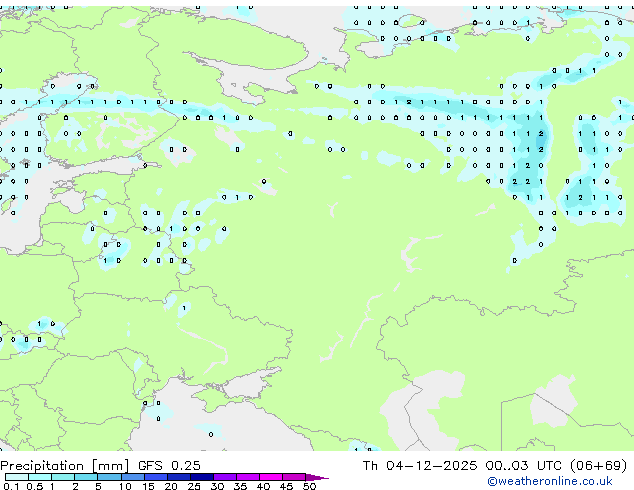Image resolution: width=634 pixels, height=490 pixels.
Task: Open the weatheronline.co.uk copyright link
Action: [549, 481]
